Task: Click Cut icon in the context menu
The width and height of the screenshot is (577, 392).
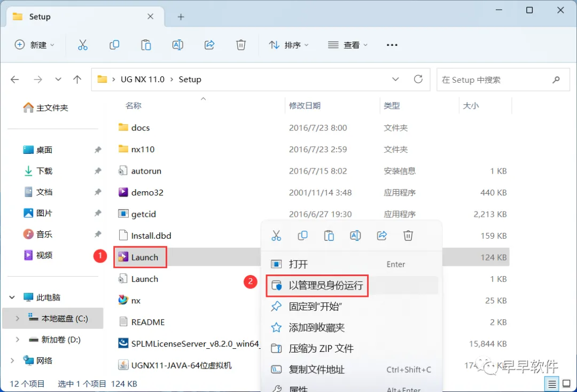Action: [x=276, y=236]
